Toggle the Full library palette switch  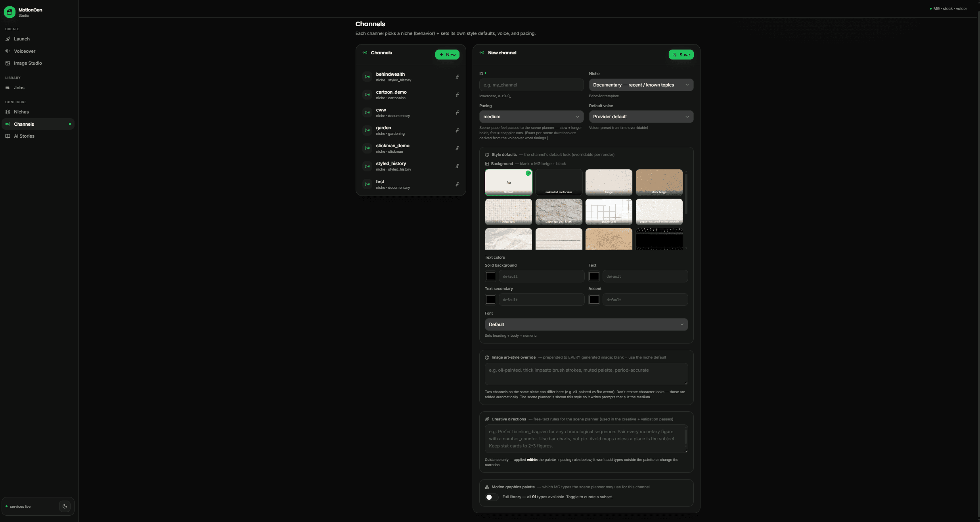pyautogui.click(x=492, y=497)
